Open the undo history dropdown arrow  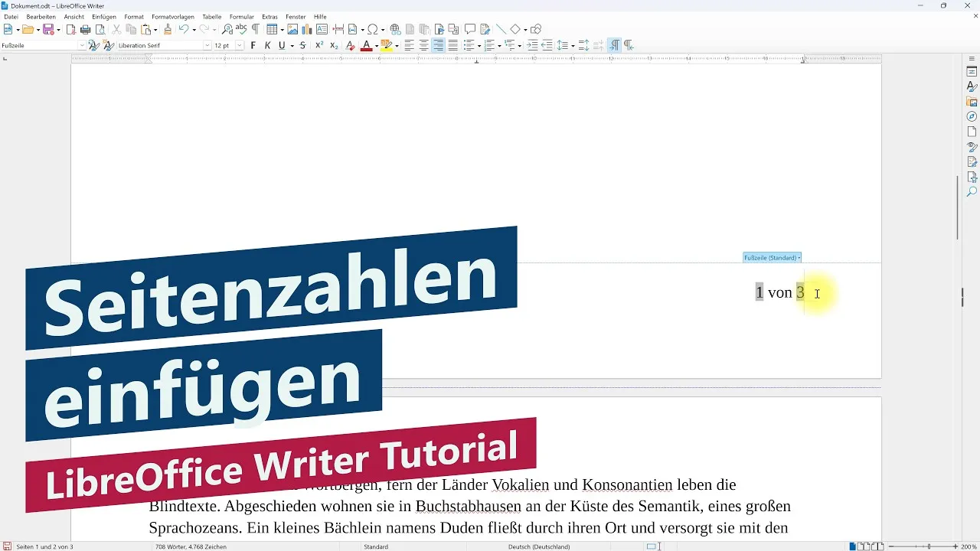click(194, 30)
